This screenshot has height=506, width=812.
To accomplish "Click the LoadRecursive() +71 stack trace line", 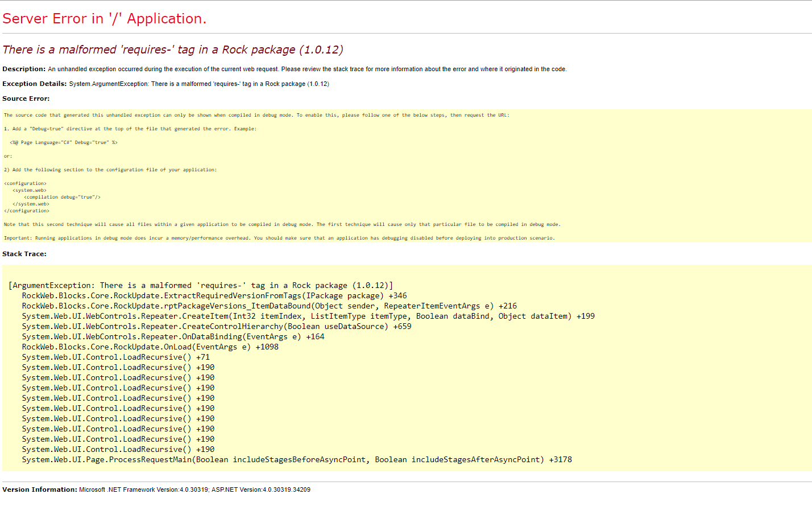I will (115, 357).
